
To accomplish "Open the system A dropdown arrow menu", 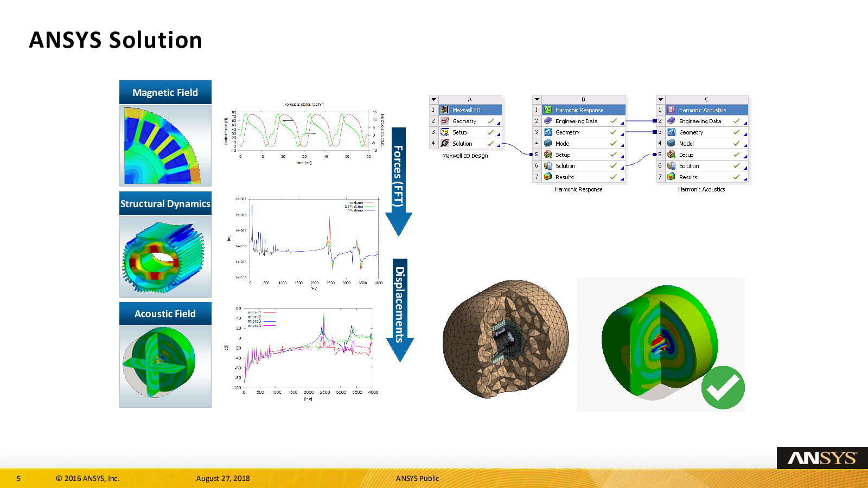I will pos(433,100).
